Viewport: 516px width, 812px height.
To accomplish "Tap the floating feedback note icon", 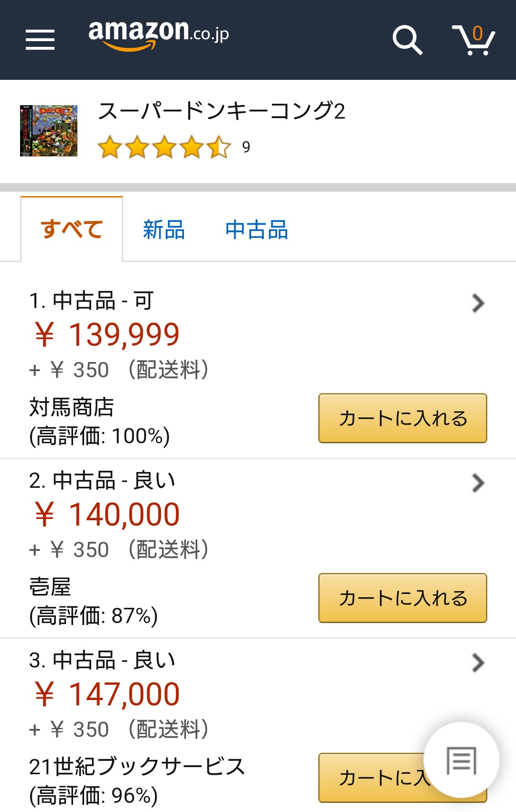I will [461, 760].
